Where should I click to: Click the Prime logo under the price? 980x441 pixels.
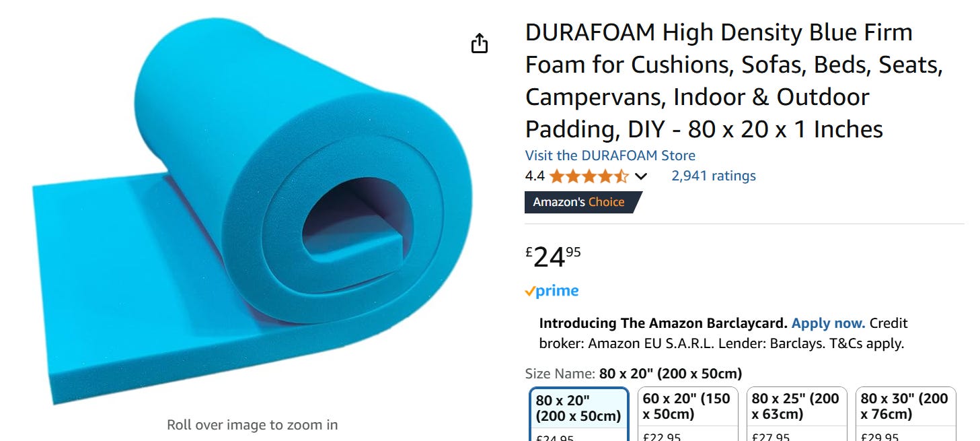coord(552,291)
